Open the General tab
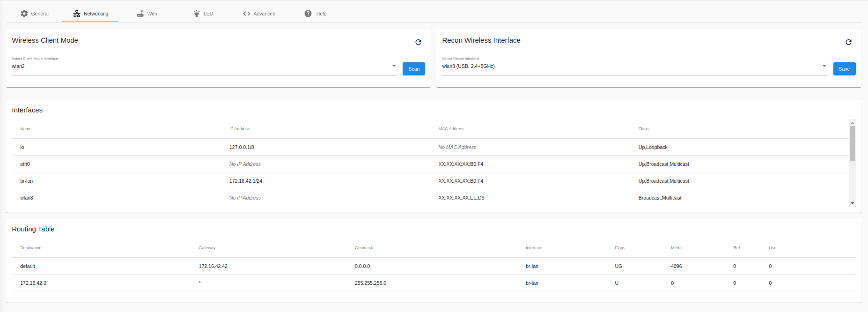The image size is (868, 312). [34, 14]
